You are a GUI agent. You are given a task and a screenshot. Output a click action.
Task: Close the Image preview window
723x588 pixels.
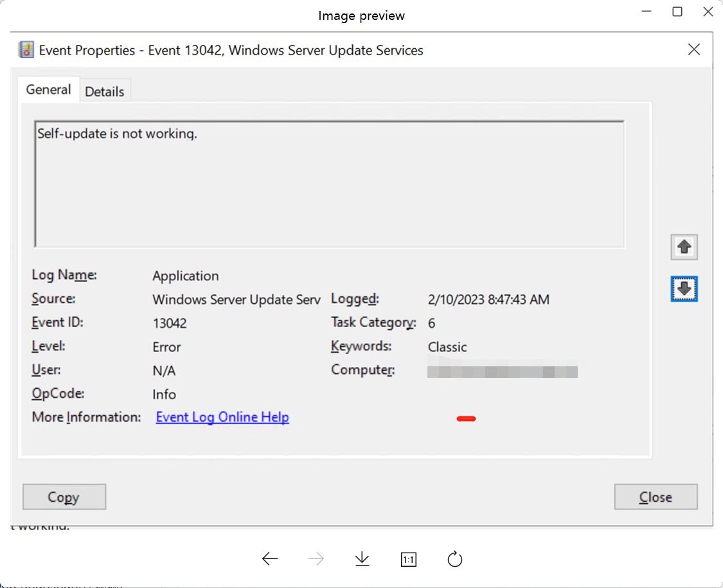tap(708, 12)
